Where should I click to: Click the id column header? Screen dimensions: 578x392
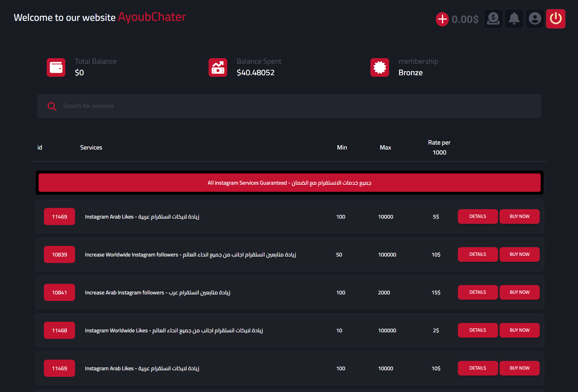[40, 147]
